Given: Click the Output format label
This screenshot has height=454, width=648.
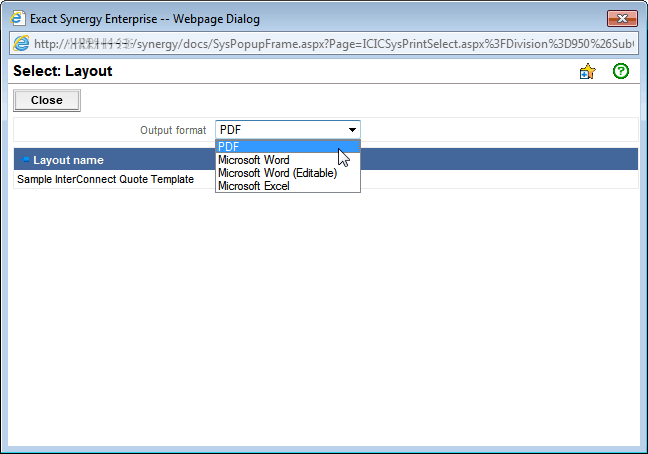Looking at the screenshot, I should click(x=173, y=130).
